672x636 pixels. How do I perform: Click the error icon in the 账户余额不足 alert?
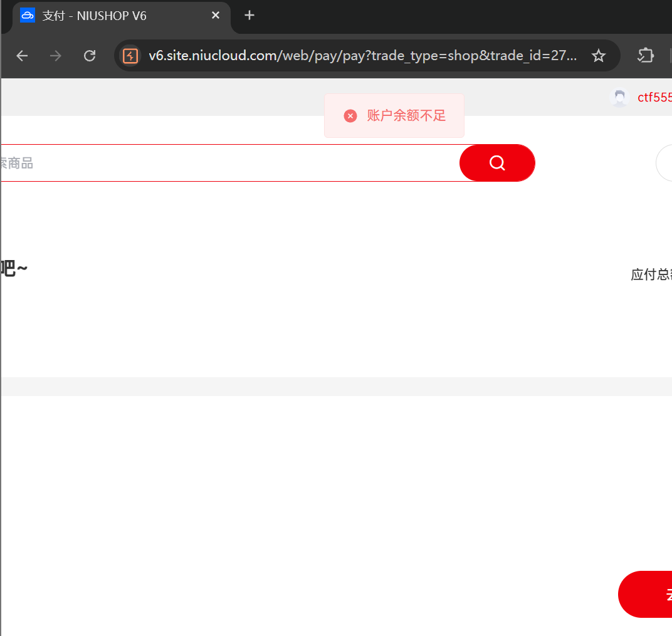pyautogui.click(x=350, y=116)
